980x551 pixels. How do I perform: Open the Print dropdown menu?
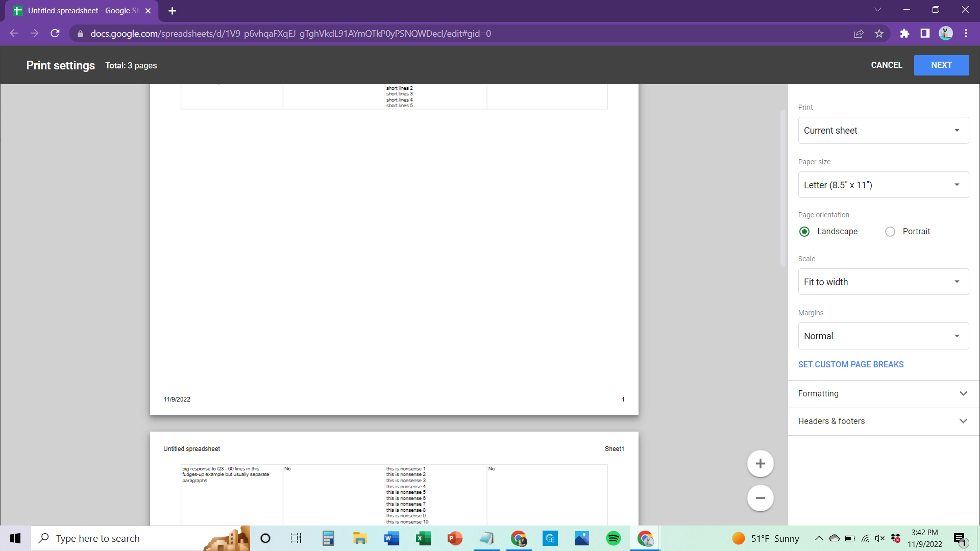tap(884, 130)
